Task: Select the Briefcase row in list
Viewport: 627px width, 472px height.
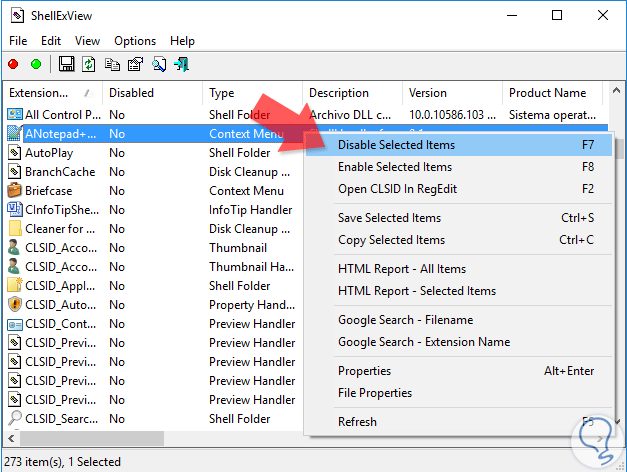Action: point(48,191)
